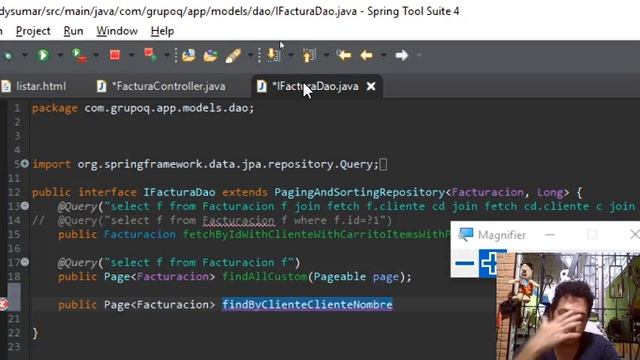The height and width of the screenshot is (360, 640).
Task: Open the Run menu
Action: 73,31
